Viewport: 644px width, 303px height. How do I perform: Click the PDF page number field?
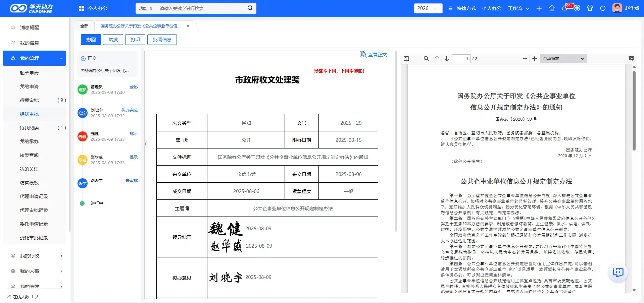pyautogui.click(x=461, y=59)
